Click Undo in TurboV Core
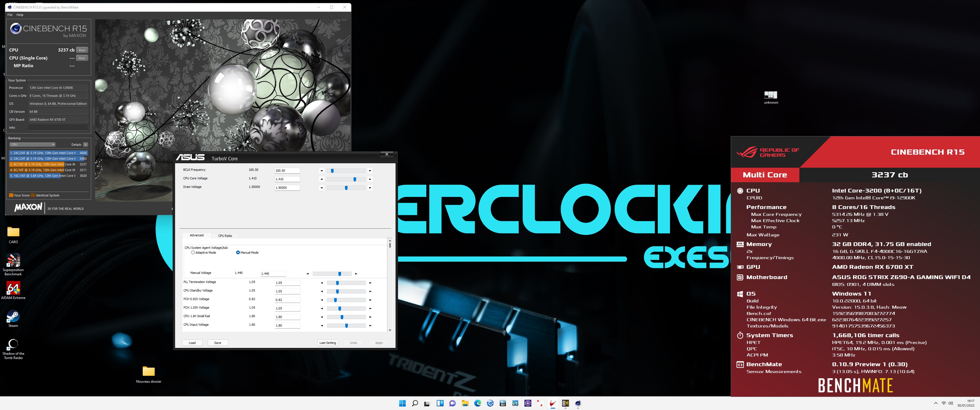Viewport: 980px width, 410px height. click(354, 343)
